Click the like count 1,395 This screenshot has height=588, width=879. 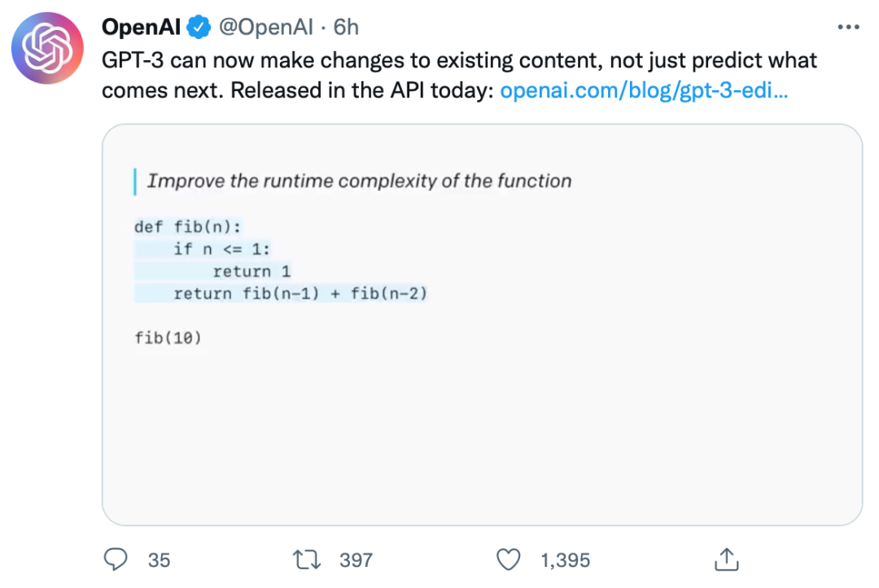coord(565,560)
